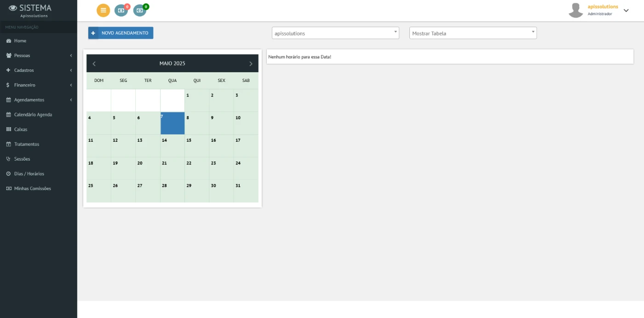Click the Novo Agendamento button

(x=121, y=33)
